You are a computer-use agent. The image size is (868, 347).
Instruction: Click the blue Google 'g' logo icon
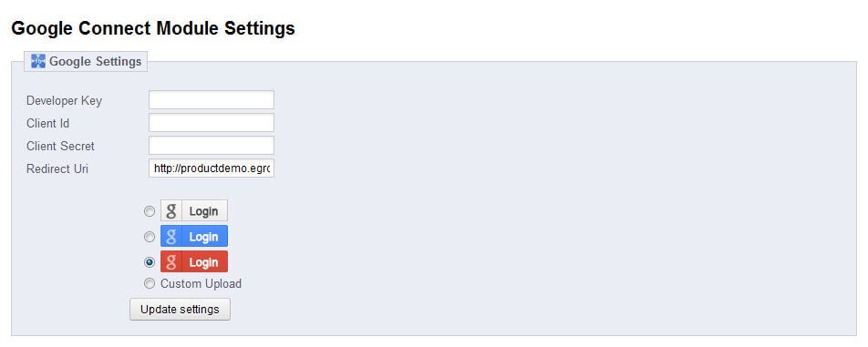[x=171, y=237]
